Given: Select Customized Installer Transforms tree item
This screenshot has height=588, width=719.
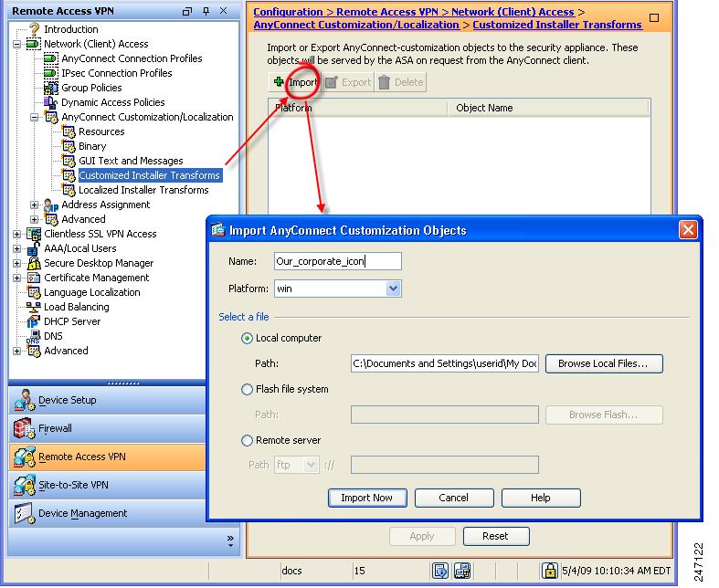Looking at the screenshot, I should [x=150, y=175].
